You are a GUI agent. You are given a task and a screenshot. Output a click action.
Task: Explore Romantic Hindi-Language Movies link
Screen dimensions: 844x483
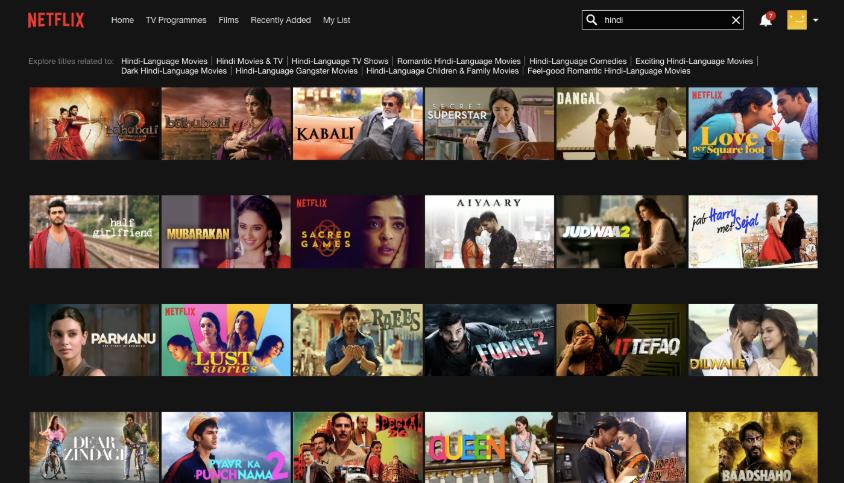click(459, 61)
